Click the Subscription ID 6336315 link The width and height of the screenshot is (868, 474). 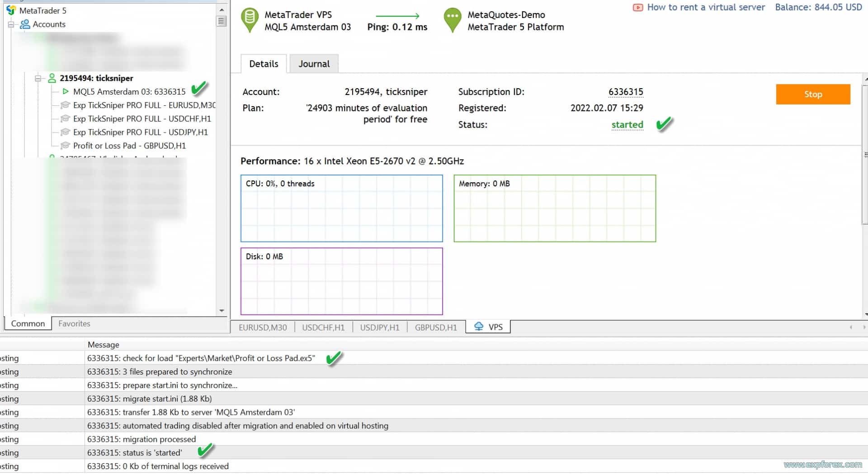(x=626, y=92)
